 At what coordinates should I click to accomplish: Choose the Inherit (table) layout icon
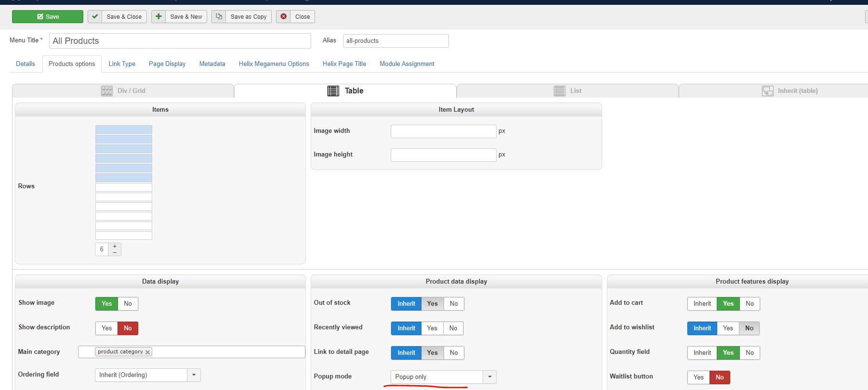[767, 91]
